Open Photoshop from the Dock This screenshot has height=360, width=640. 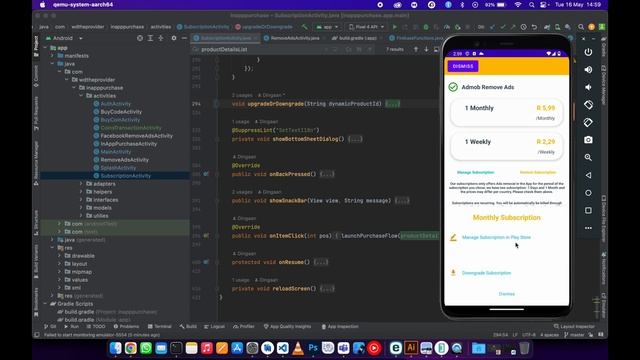313,348
